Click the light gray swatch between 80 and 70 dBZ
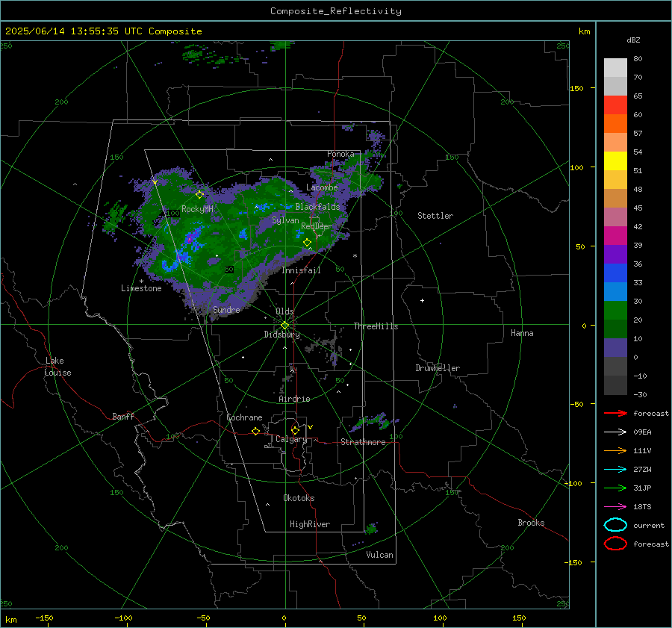 point(615,67)
